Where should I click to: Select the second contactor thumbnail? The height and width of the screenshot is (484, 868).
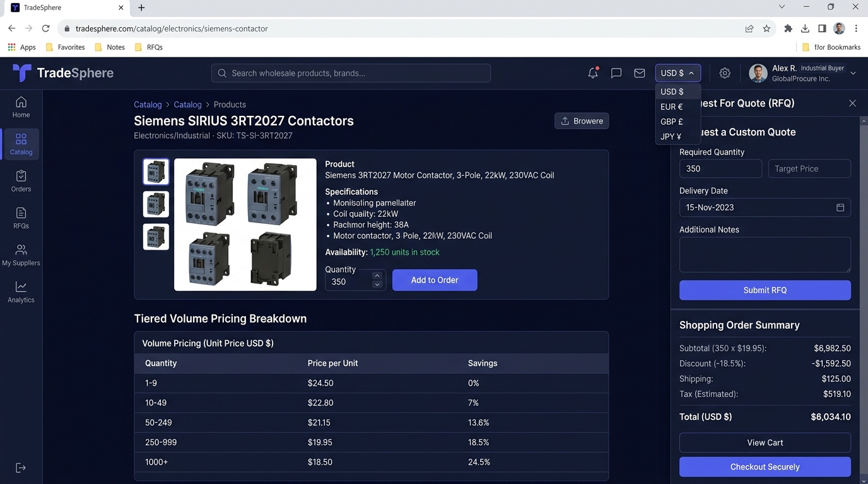(x=156, y=204)
